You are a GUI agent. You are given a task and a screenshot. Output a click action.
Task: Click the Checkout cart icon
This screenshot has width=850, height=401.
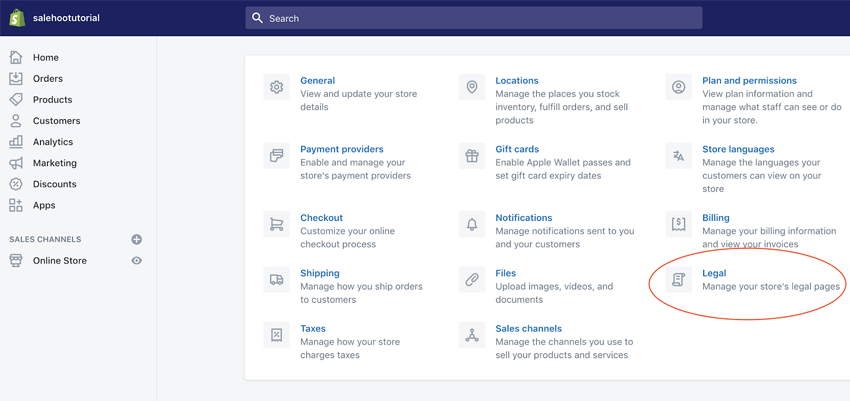[277, 225]
